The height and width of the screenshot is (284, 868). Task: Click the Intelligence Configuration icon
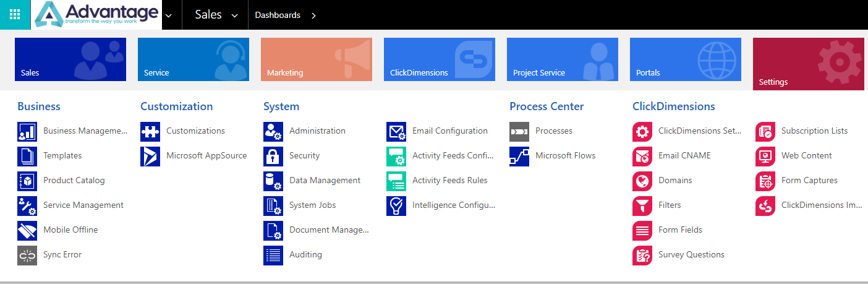click(x=396, y=206)
